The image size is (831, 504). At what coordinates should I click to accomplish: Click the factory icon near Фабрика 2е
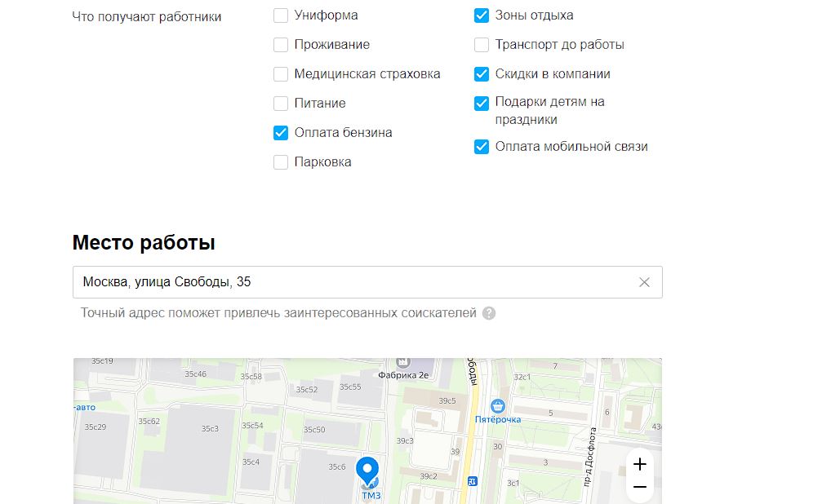[x=402, y=361]
